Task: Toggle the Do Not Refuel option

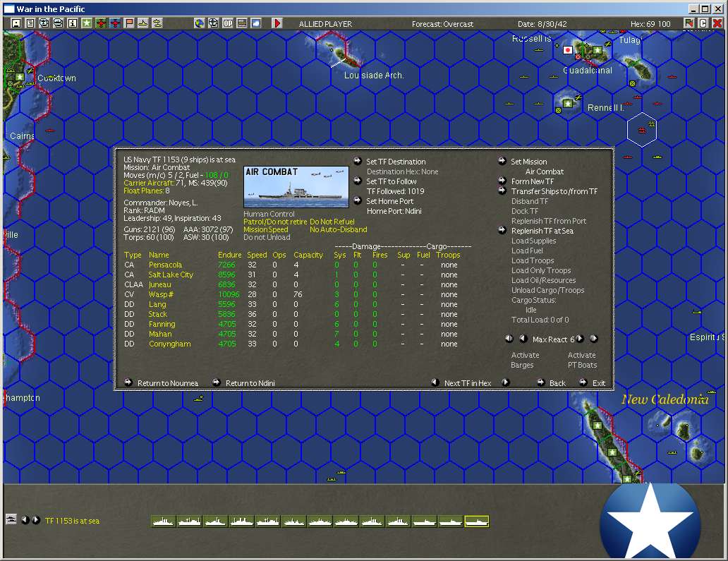Action: click(332, 222)
